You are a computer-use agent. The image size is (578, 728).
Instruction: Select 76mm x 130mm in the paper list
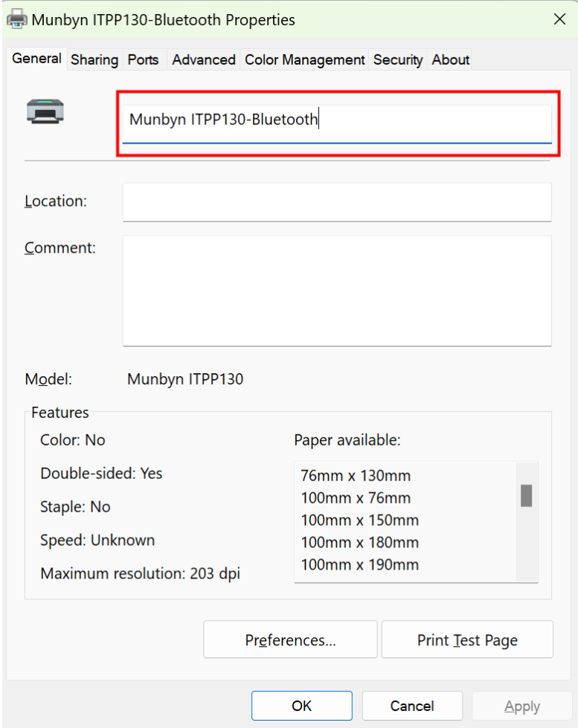pyautogui.click(x=356, y=475)
